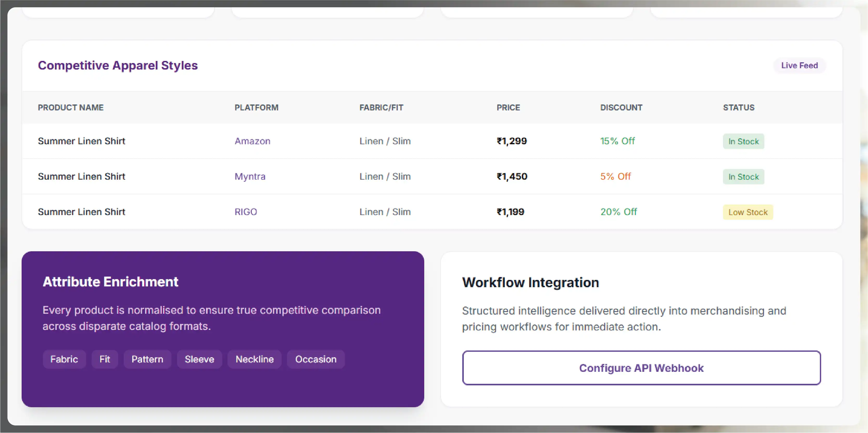
Task: Click the ₹1,450 price value
Action: coord(512,176)
